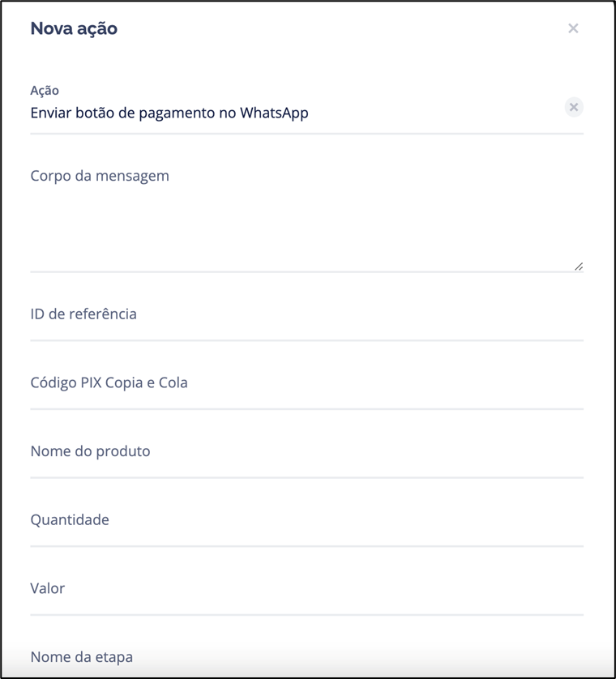Click the Código PIX Copia e Cola label
The width and height of the screenshot is (616, 679).
click(x=109, y=382)
